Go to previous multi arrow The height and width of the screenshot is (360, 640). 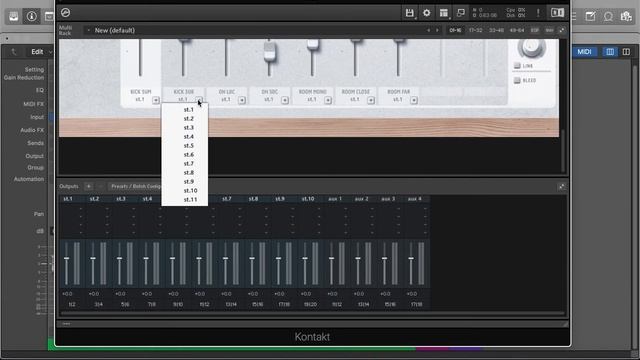pyautogui.click(x=428, y=30)
